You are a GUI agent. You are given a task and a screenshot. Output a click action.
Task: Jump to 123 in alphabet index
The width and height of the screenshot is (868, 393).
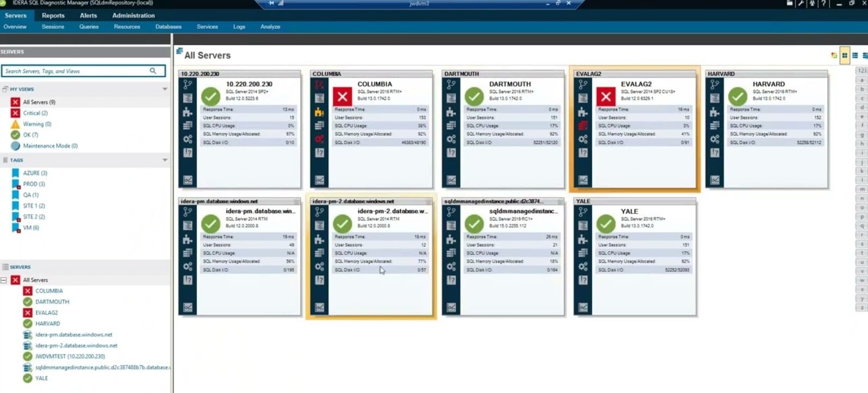tap(862, 70)
